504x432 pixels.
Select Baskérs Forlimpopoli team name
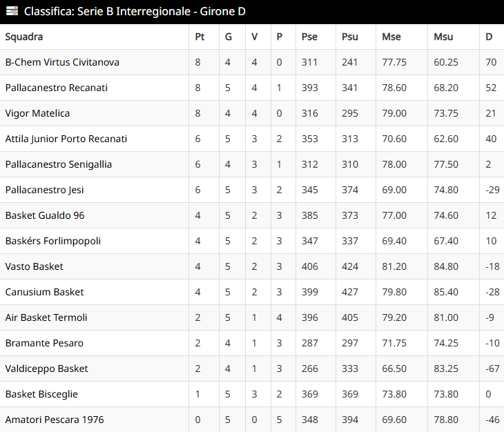coord(53,241)
